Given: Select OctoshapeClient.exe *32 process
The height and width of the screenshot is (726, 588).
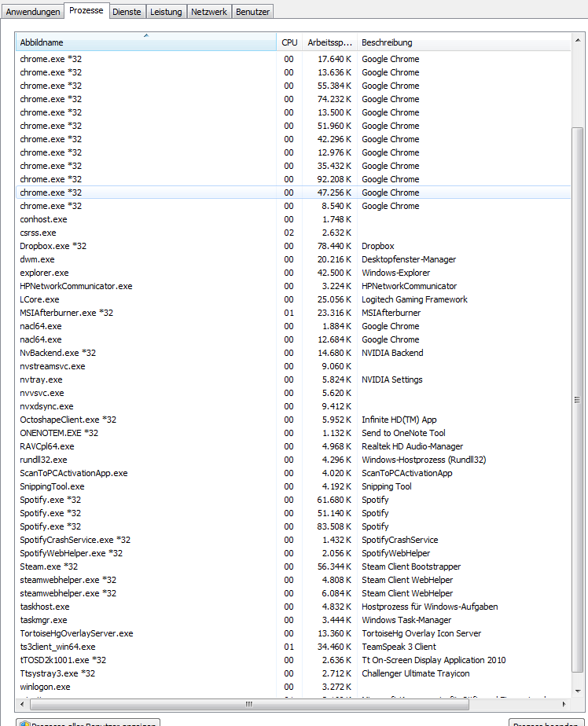Looking at the screenshot, I should 293,420.
